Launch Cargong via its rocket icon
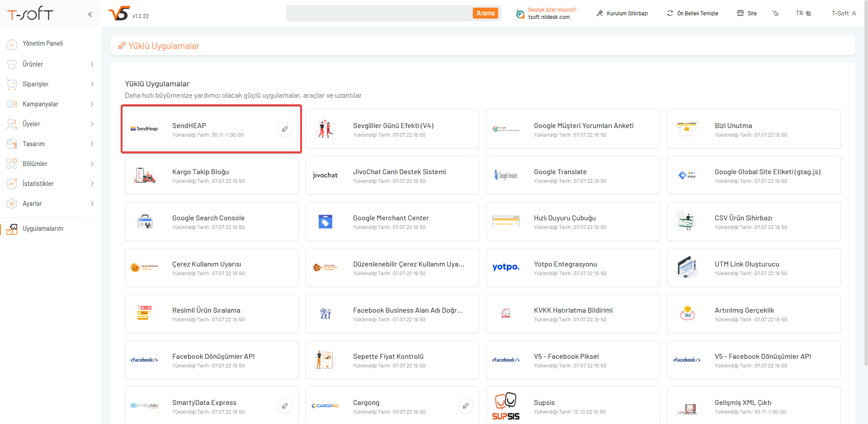This screenshot has height=424, width=868. (466, 406)
